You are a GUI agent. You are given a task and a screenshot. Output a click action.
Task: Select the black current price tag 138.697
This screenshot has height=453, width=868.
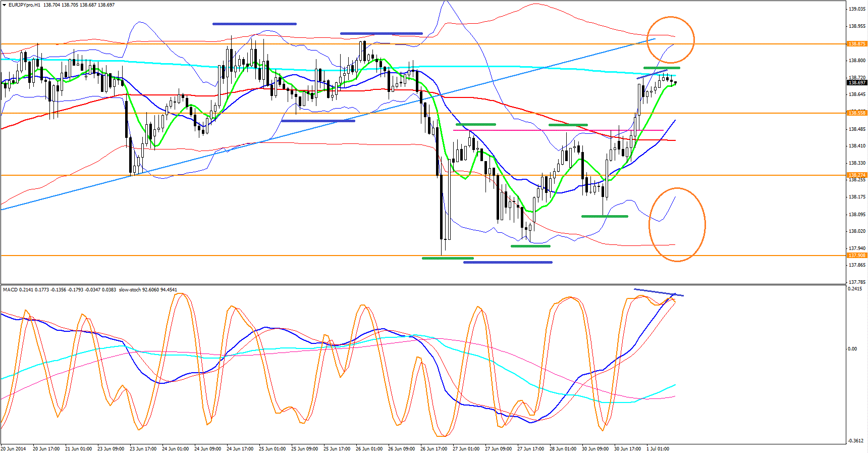click(x=856, y=83)
